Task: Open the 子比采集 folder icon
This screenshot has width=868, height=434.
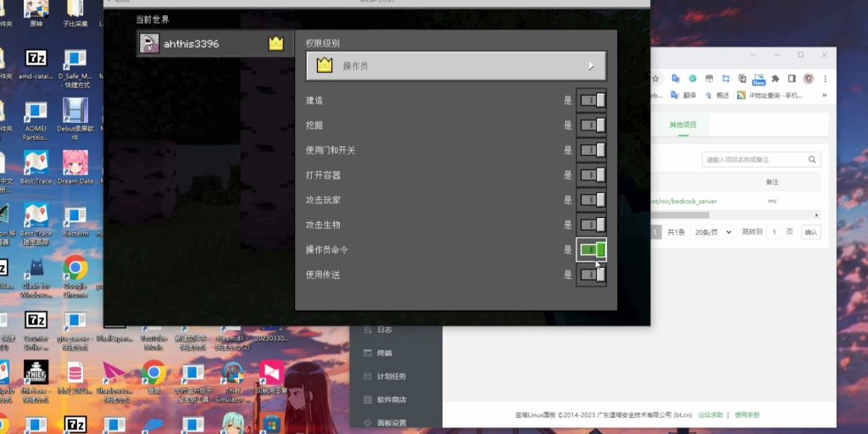Action: click(x=75, y=14)
